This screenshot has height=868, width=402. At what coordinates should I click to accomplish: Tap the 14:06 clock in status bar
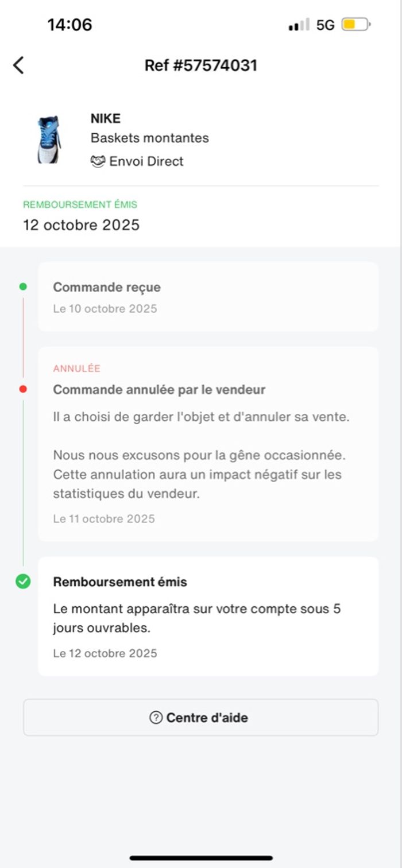pyautogui.click(x=69, y=25)
